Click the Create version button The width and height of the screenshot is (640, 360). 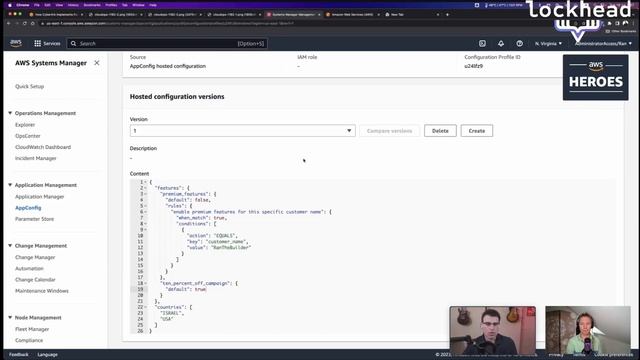477,131
